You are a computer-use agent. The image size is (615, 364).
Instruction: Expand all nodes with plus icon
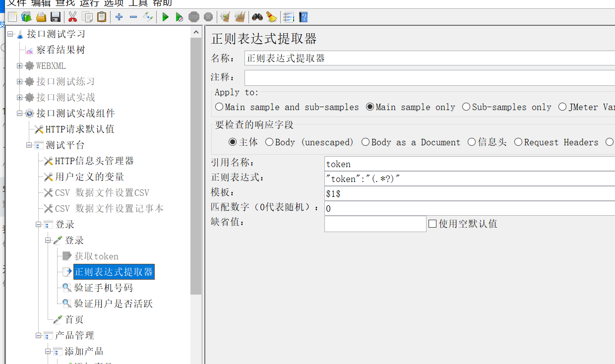coord(119,17)
